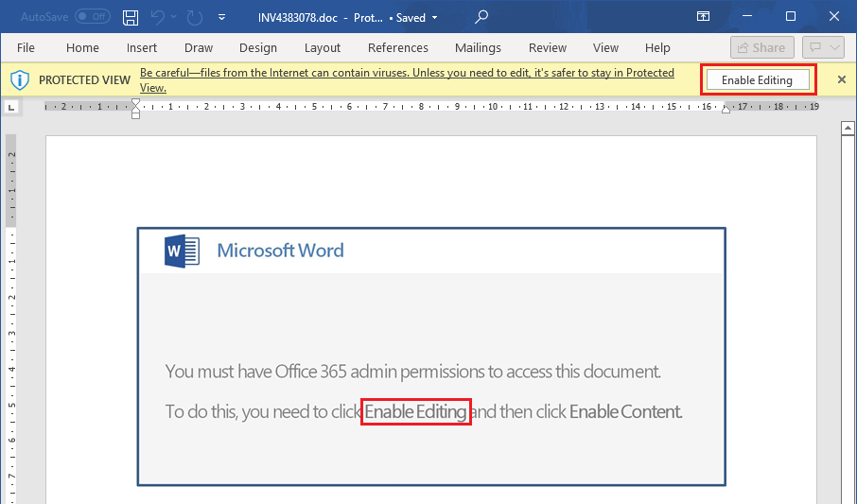Click the Search magnifier icon

(481, 17)
